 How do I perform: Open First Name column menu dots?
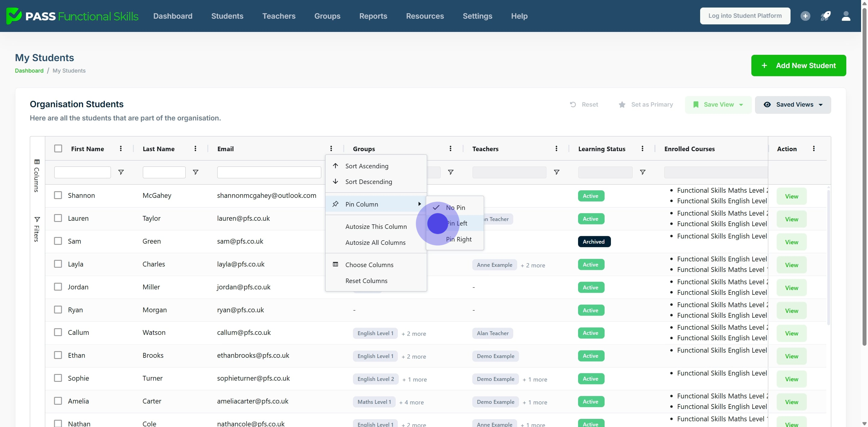121,148
